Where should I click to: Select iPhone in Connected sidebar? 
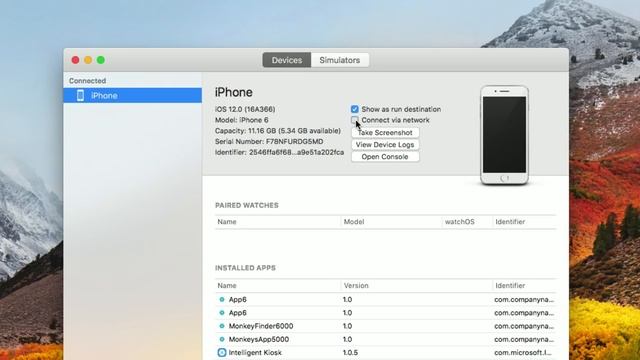pos(132,96)
